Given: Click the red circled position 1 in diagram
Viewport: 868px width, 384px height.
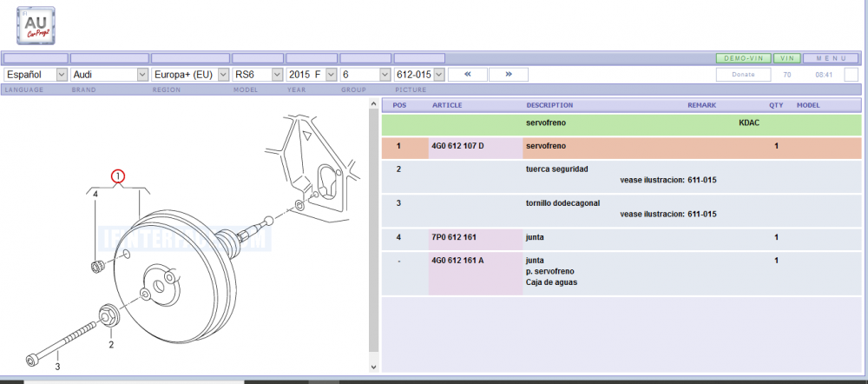Looking at the screenshot, I should tap(118, 176).
